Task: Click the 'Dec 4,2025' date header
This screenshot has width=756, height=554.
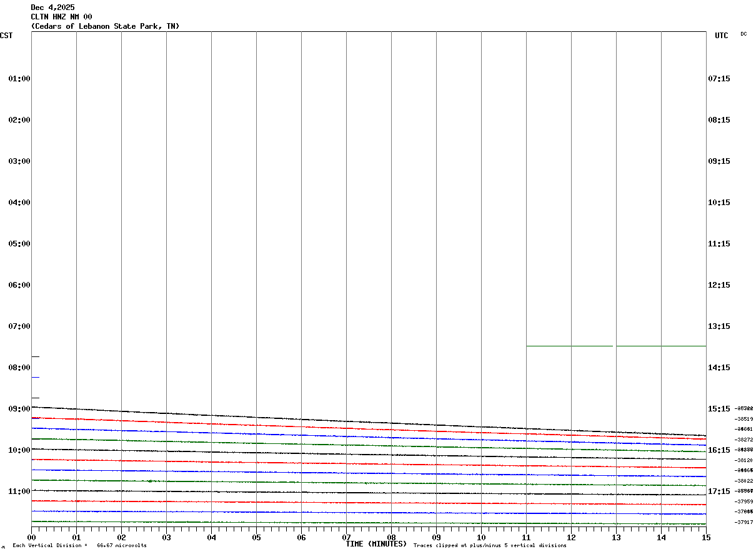Action: coord(52,8)
